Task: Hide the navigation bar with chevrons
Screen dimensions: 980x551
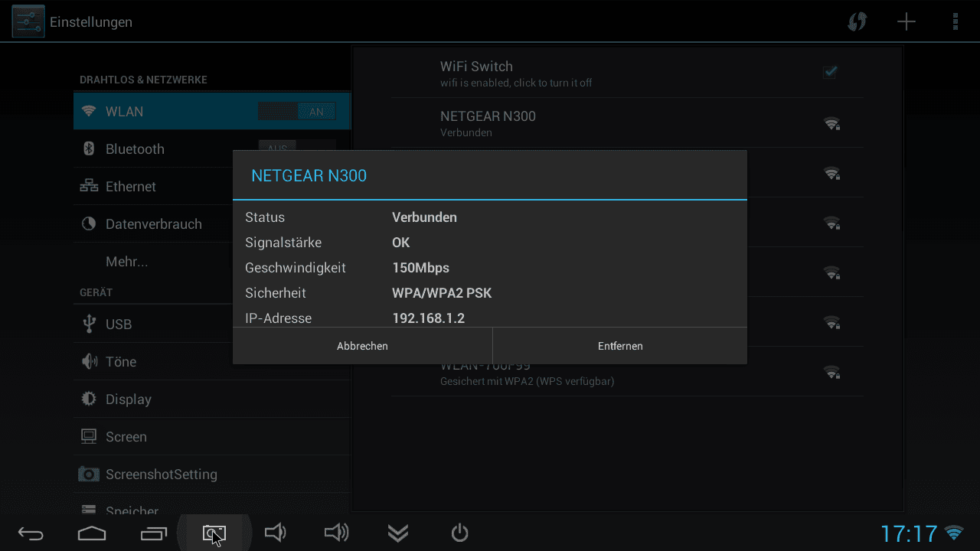Action: (x=398, y=533)
